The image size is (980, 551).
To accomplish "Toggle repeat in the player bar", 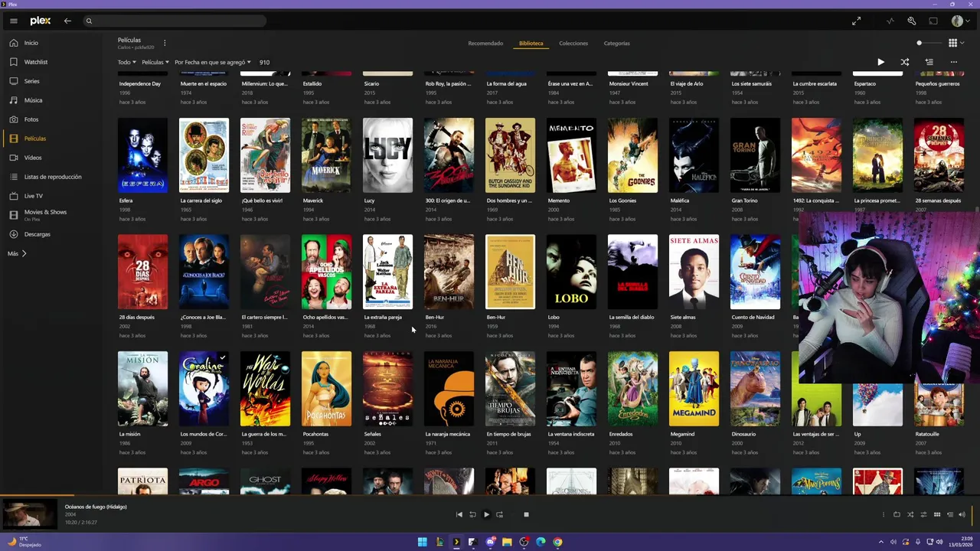I will pos(897,514).
